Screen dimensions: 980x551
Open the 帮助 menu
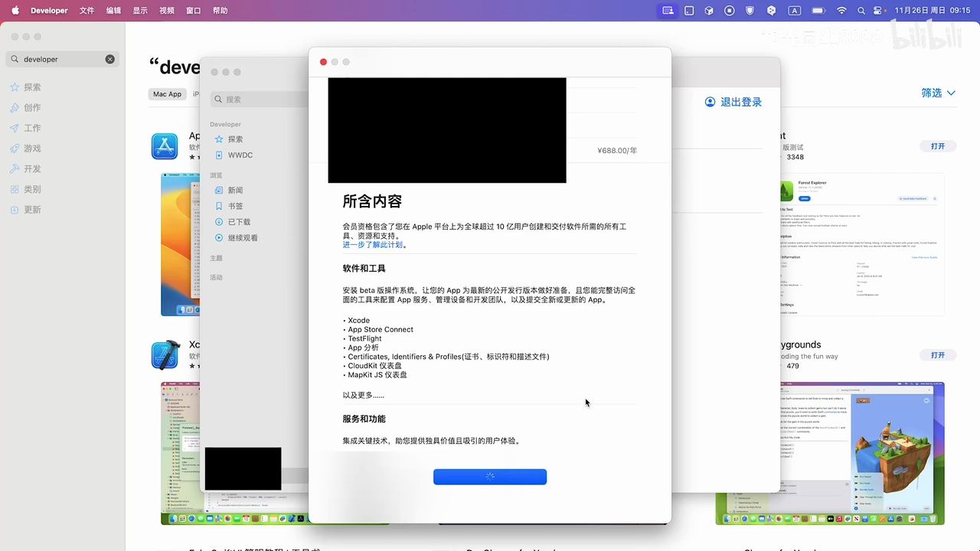click(220, 11)
